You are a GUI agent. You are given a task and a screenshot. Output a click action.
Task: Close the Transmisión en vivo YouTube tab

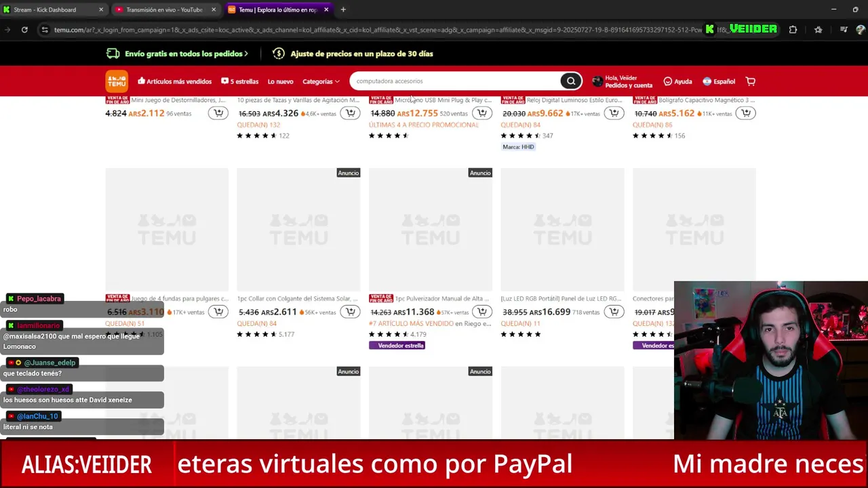214,9
